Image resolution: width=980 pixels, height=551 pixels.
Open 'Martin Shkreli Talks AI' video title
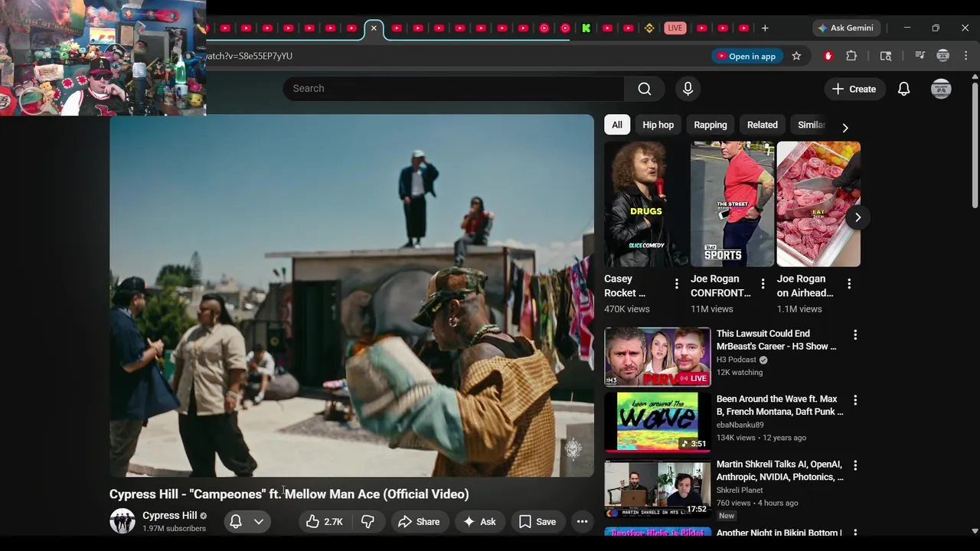click(780, 471)
